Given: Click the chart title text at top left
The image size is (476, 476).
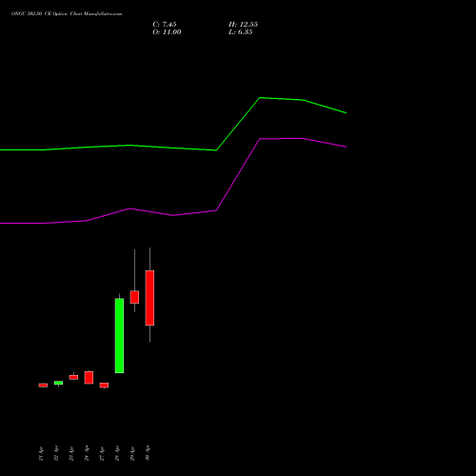Looking at the screenshot, I should pyautogui.click(x=67, y=14).
